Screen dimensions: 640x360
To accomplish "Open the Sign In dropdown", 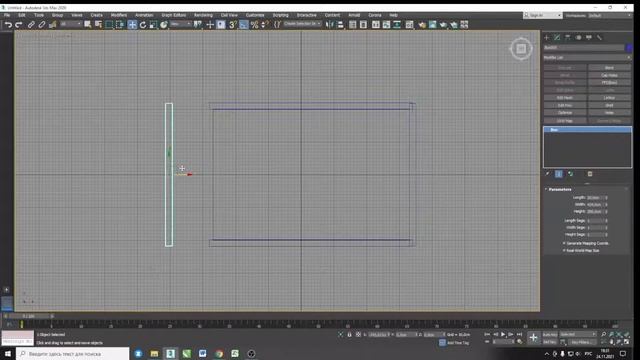I will pyautogui.click(x=543, y=15).
